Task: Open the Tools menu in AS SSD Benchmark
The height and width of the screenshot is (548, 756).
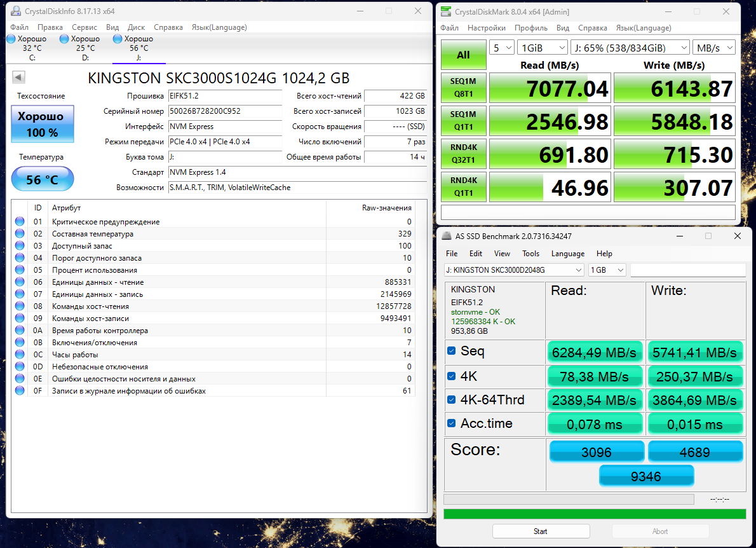Action: [x=531, y=253]
